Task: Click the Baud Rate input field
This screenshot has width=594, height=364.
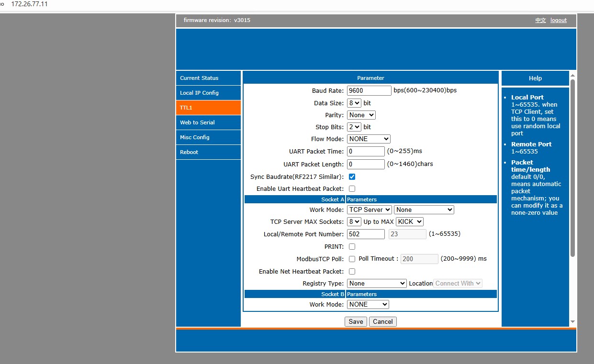Action: pyautogui.click(x=369, y=90)
